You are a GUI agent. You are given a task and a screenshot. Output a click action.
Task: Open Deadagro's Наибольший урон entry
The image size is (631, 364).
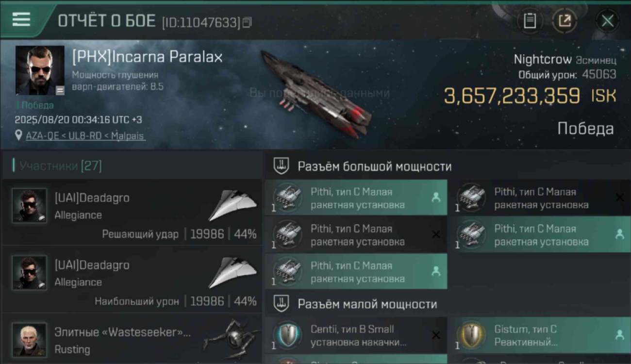click(x=132, y=279)
